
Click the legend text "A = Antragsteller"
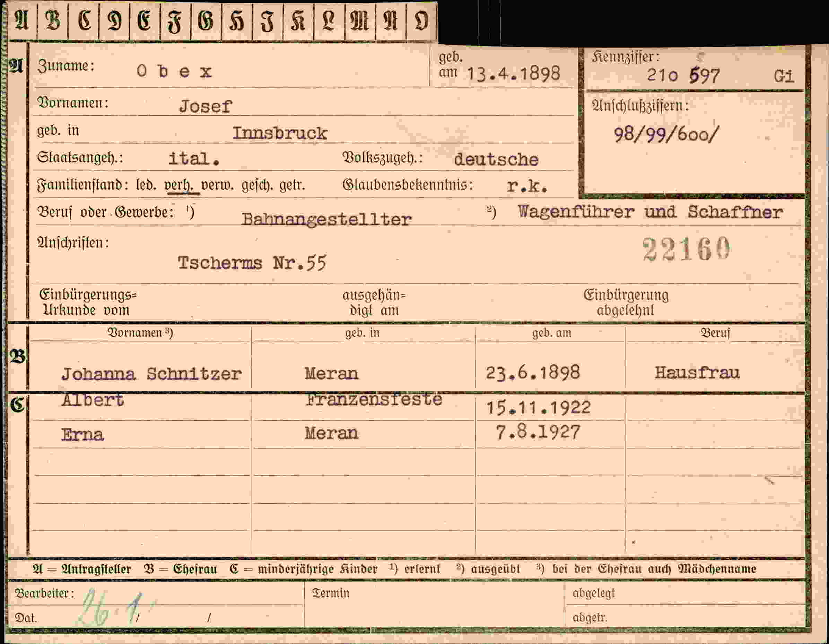point(82,569)
